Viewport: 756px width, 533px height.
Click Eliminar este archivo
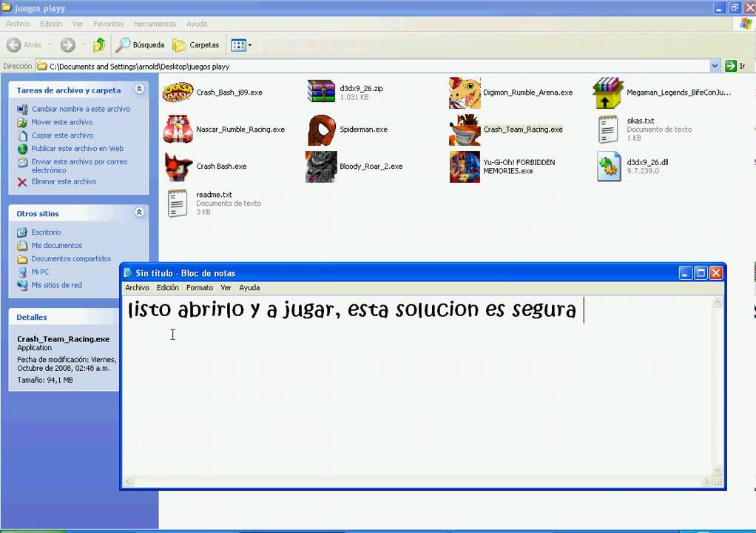coord(64,181)
